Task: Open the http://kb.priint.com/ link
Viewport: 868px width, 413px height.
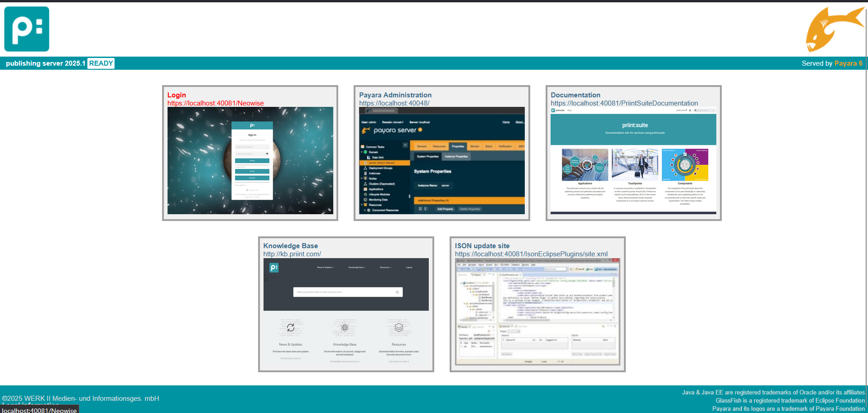Action: [292, 254]
